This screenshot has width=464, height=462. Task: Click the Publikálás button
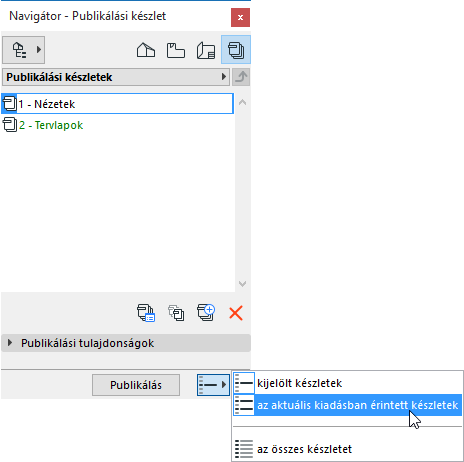coord(136,385)
